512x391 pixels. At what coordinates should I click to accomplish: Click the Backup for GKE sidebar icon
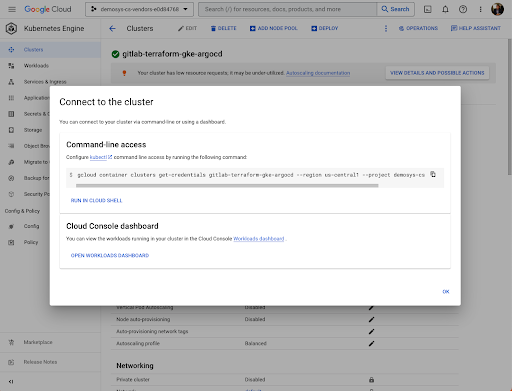[11, 178]
